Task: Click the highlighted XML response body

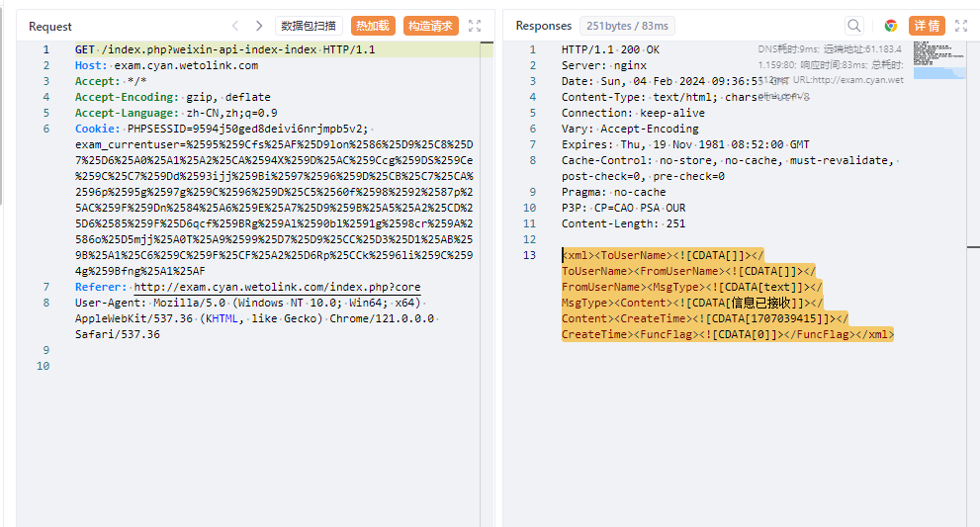Action: 728,295
